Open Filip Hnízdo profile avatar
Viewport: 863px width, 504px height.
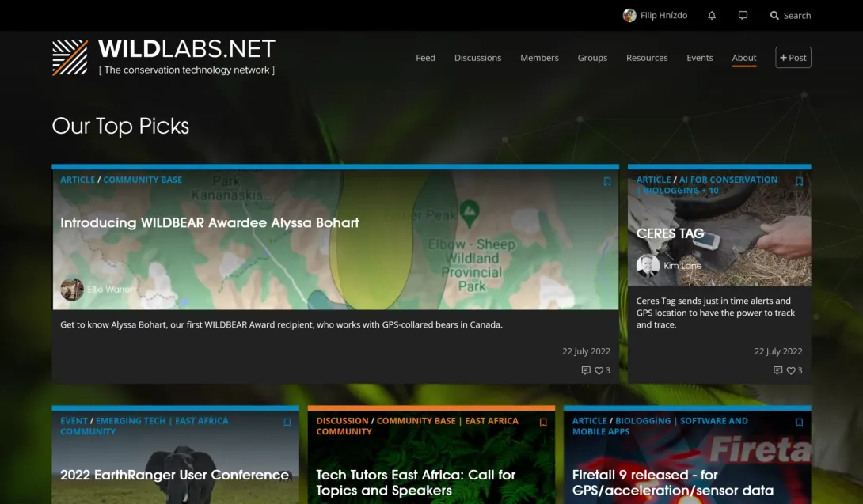(629, 15)
